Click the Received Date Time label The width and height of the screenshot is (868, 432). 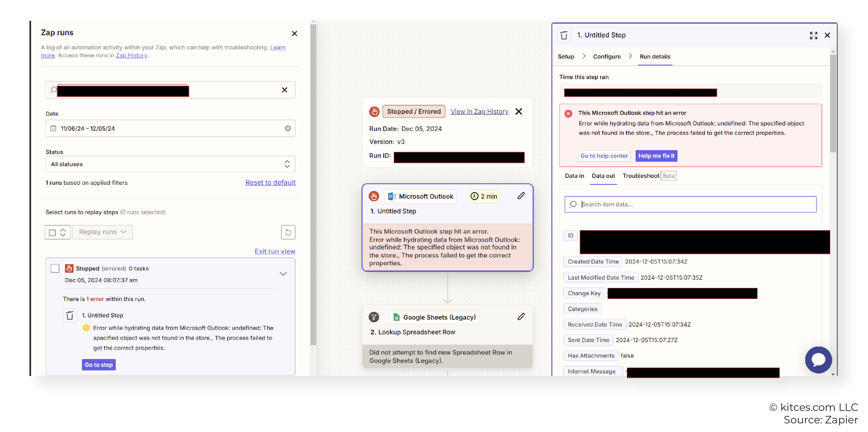[595, 325]
